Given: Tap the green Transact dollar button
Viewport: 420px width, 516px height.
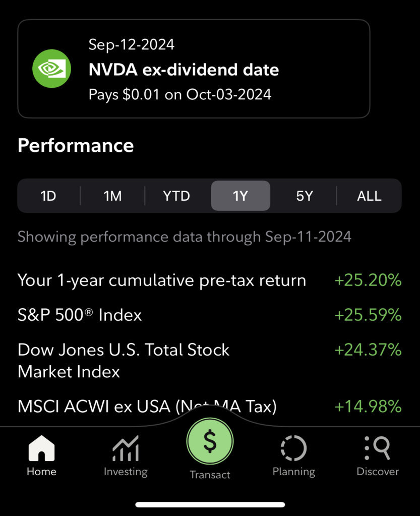Looking at the screenshot, I should [x=210, y=442].
